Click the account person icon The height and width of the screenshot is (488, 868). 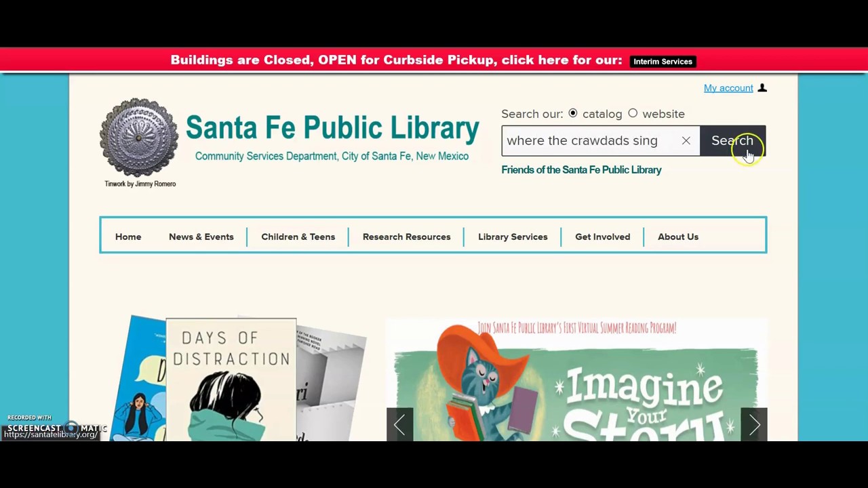point(762,88)
